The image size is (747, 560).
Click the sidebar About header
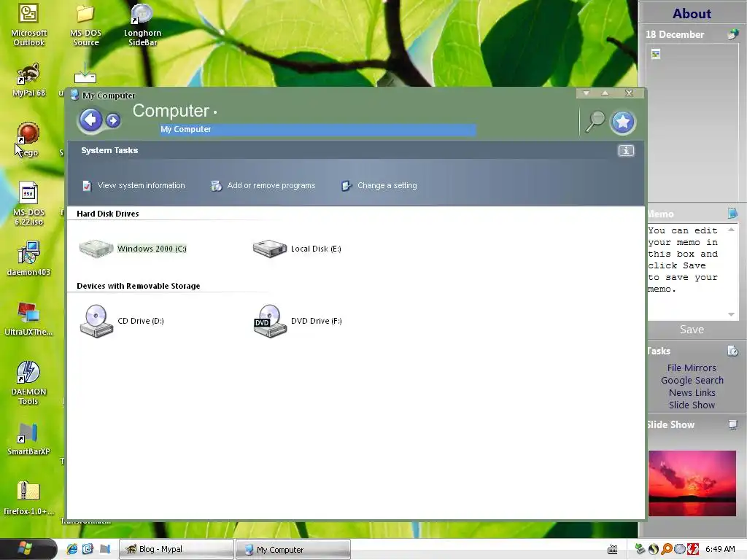[x=692, y=13]
